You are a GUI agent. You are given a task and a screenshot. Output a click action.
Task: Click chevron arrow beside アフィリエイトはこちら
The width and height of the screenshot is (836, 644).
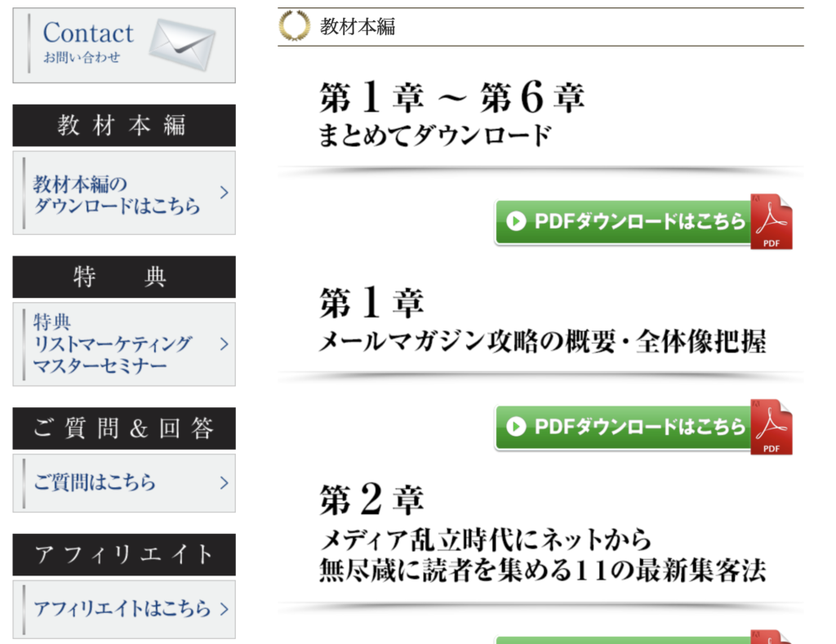(225, 609)
